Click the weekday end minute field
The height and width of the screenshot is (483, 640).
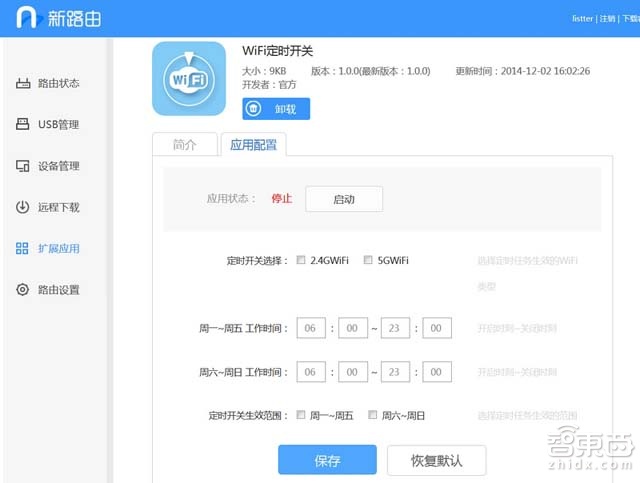pyautogui.click(x=437, y=328)
